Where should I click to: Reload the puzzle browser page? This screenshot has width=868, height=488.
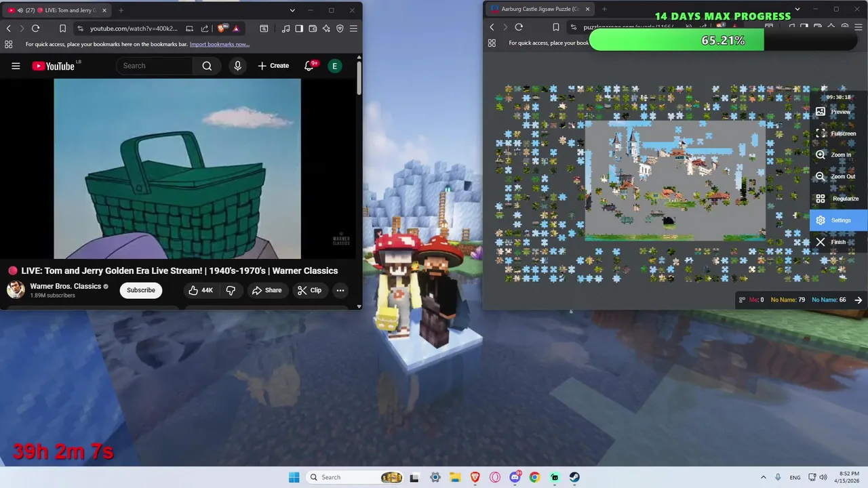[x=519, y=27]
